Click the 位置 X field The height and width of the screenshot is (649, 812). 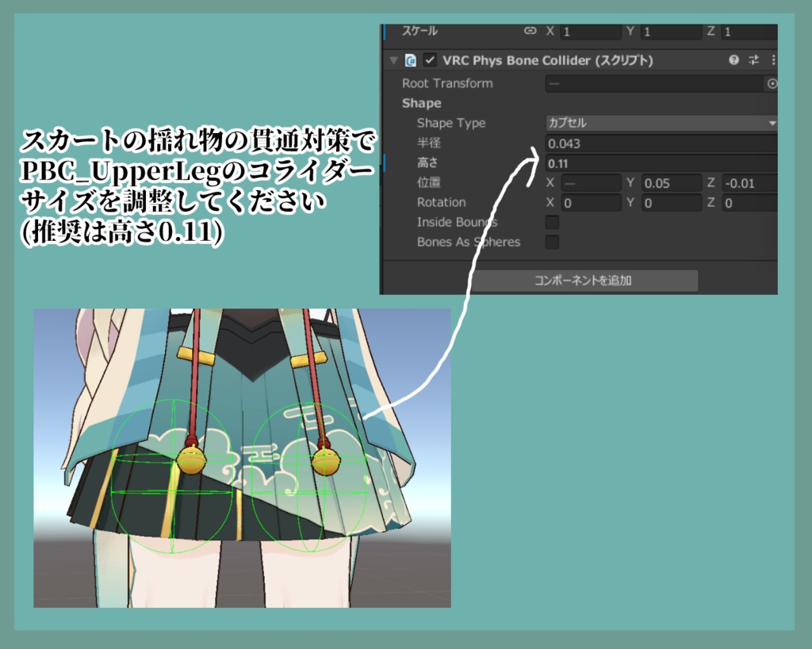click(x=591, y=183)
